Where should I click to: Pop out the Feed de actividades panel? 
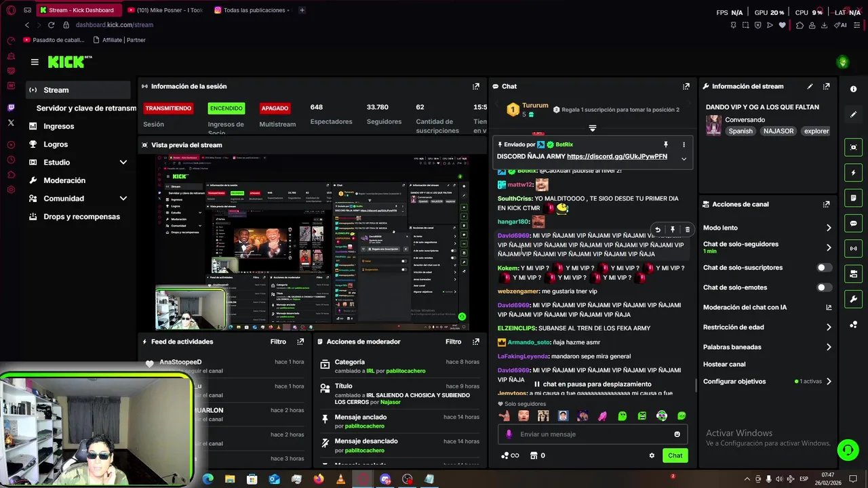[x=300, y=342]
